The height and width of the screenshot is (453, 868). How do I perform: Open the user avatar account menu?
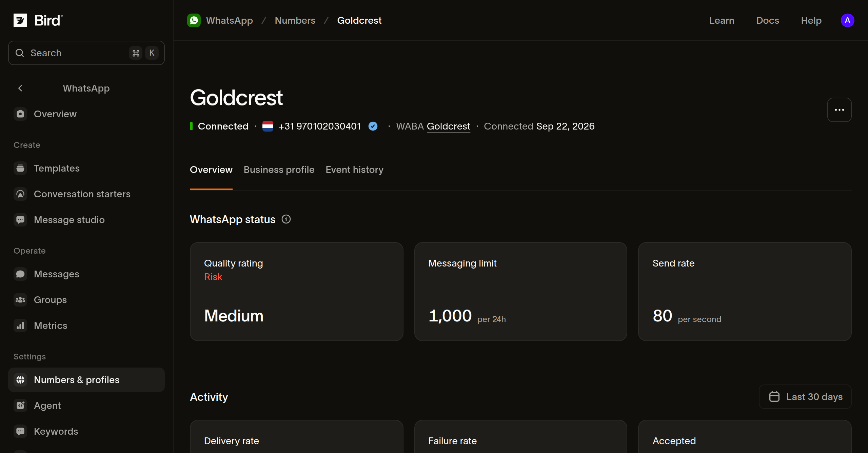pos(847,20)
